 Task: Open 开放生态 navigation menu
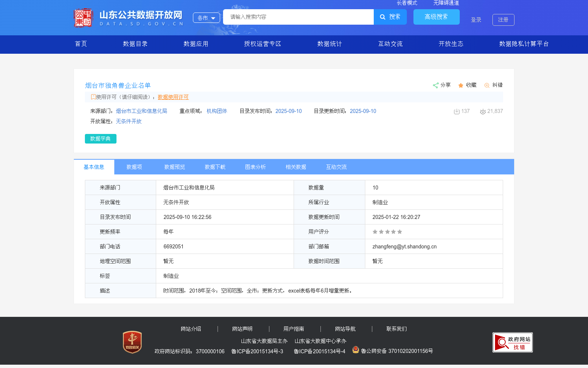tap(451, 44)
